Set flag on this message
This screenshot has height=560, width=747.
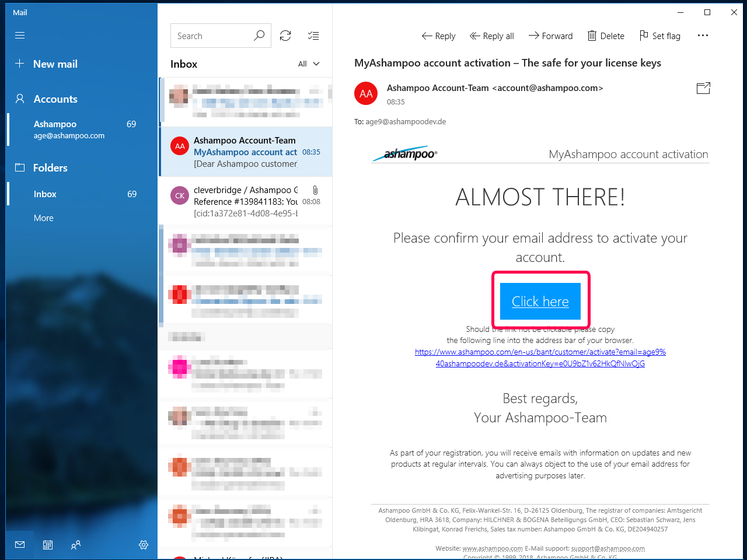point(659,36)
